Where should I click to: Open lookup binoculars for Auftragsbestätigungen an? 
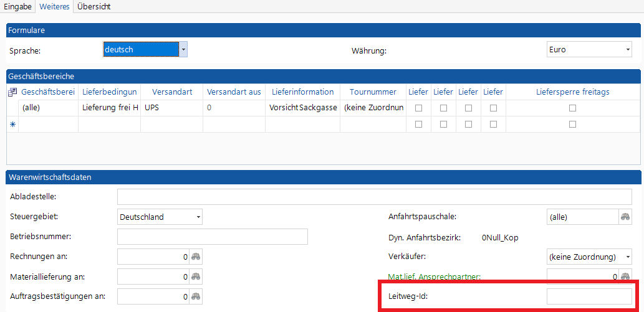coord(196,296)
